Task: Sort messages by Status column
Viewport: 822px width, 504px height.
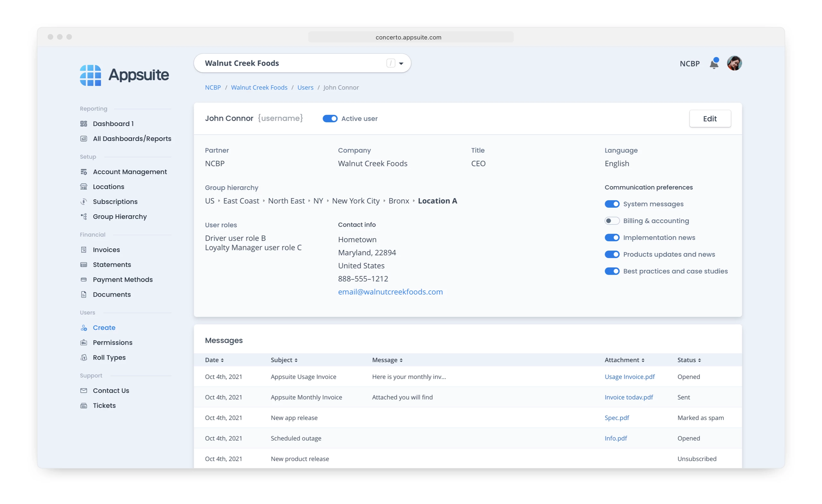Action: (x=689, y=360)
